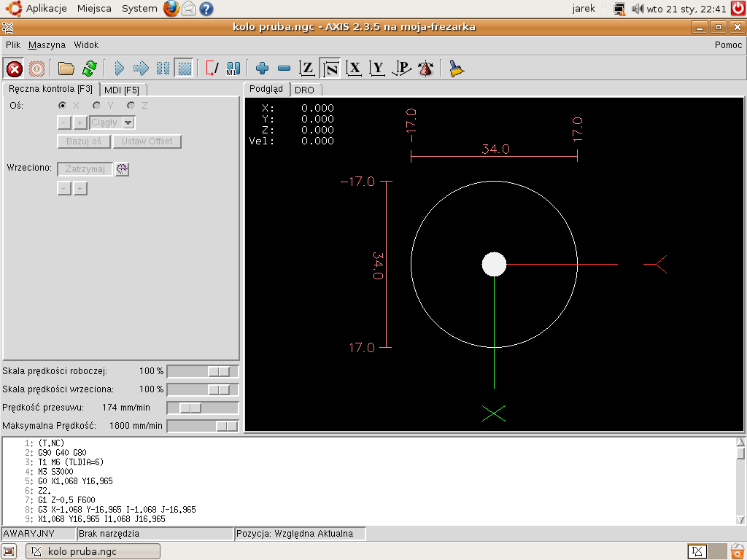Open the Miejsca system menu

pyautogui.click(x=94, y=8)
